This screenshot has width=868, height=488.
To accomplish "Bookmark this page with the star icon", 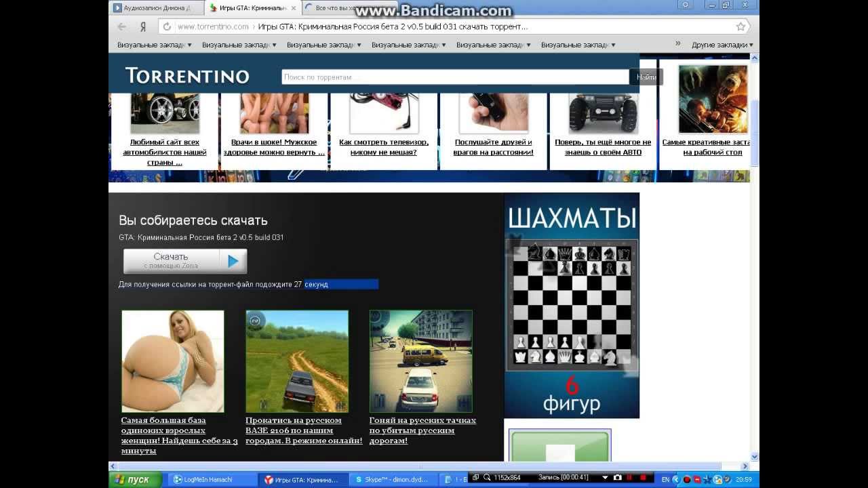I will point(741,27).
